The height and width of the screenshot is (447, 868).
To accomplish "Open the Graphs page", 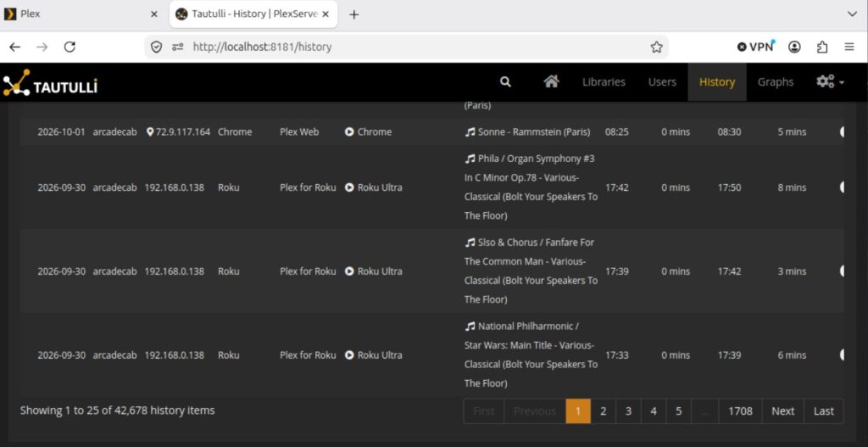I will point(776,82).
